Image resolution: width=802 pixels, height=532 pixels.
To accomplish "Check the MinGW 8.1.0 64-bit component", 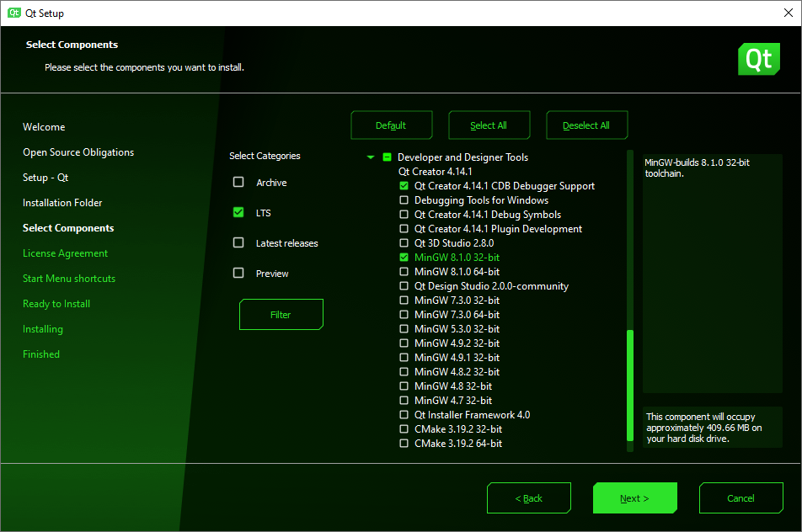I will click(404, 271).
